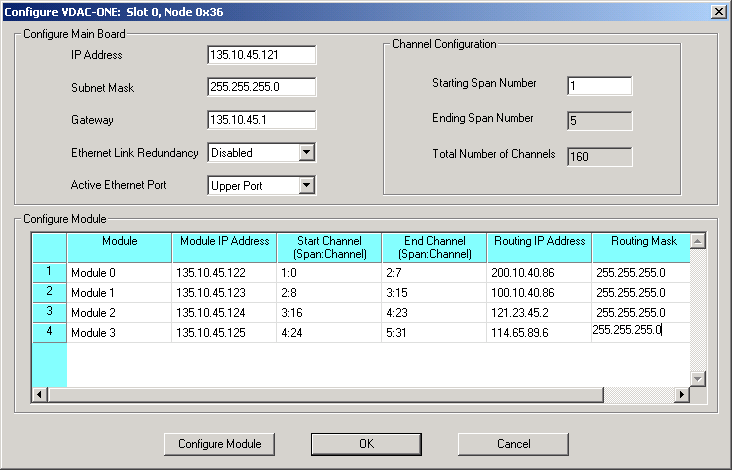Click the Module IP Address column header
732x470 pixels.
pos(223,247)
